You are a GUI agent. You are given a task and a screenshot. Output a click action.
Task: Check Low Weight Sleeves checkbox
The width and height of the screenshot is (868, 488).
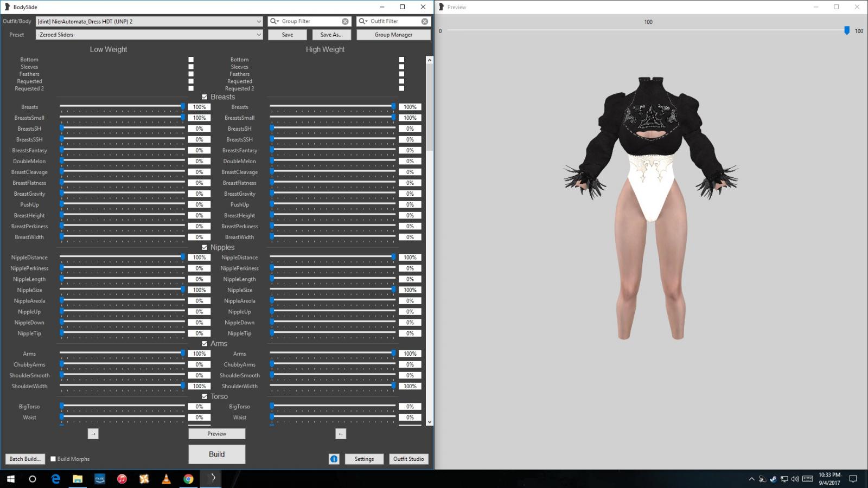191,67
